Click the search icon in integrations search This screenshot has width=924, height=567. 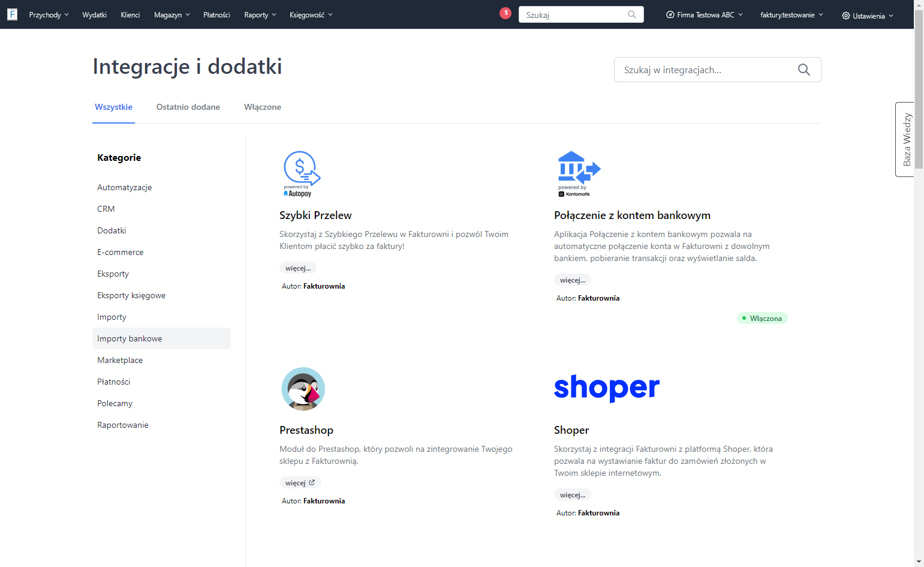[x=804, y=70]
